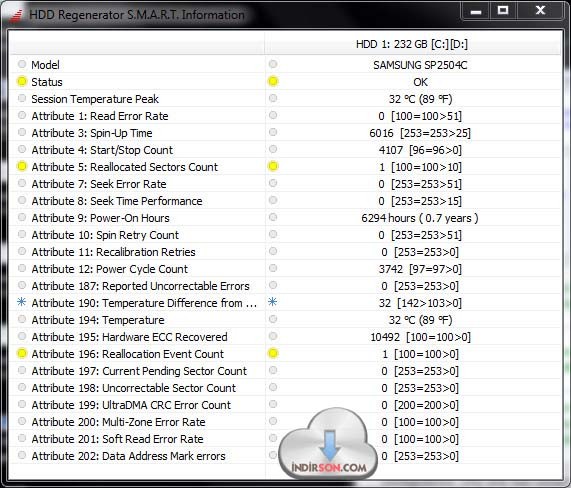Select Attribute 12: Power Cycle Count
Viewport: 571px width, 488px height.
pyautogui.click(x=110, y=269)
